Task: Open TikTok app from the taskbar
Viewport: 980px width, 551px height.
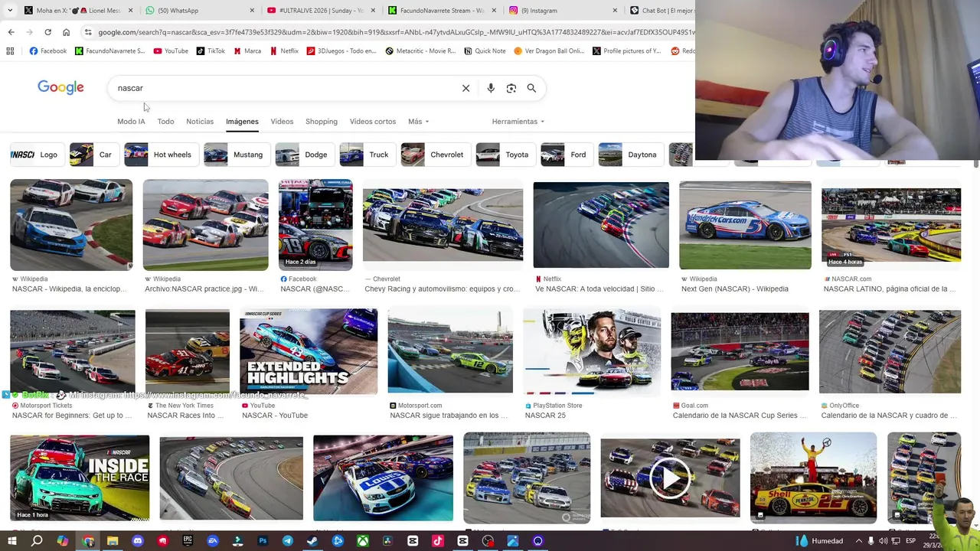Action: click(x=438, y=541)
